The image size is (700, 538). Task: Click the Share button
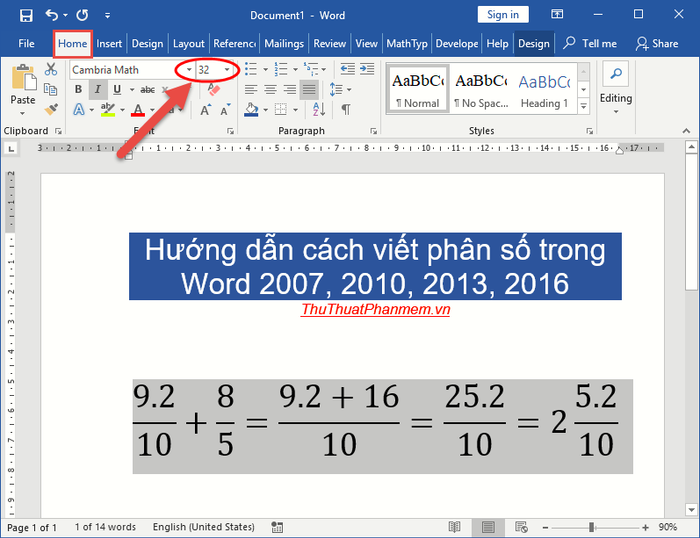coord(657,44)
